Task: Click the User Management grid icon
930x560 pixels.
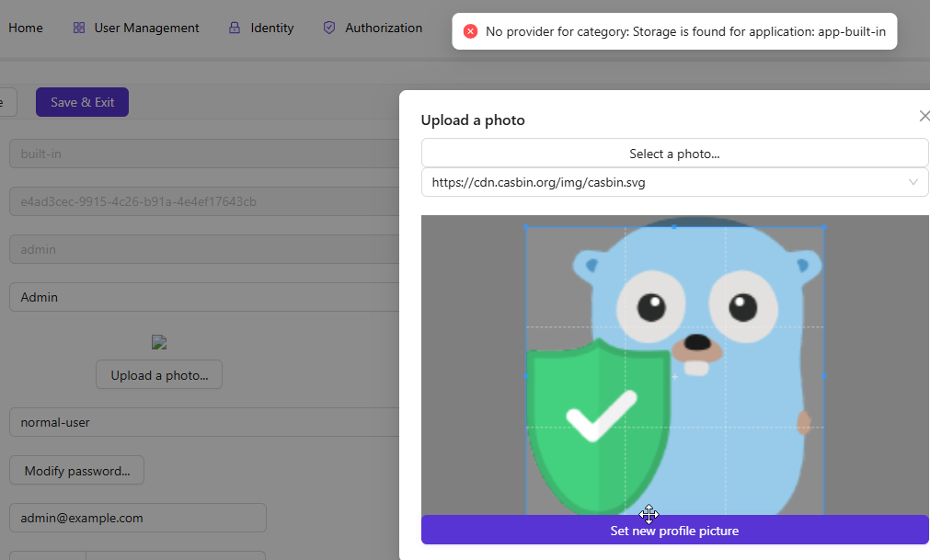Action: point(79,29)
